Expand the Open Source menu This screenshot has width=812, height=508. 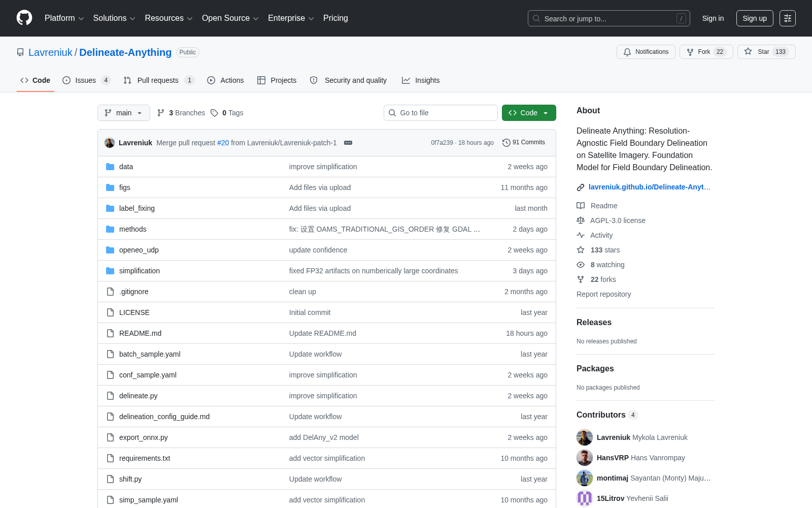[230, 18]
